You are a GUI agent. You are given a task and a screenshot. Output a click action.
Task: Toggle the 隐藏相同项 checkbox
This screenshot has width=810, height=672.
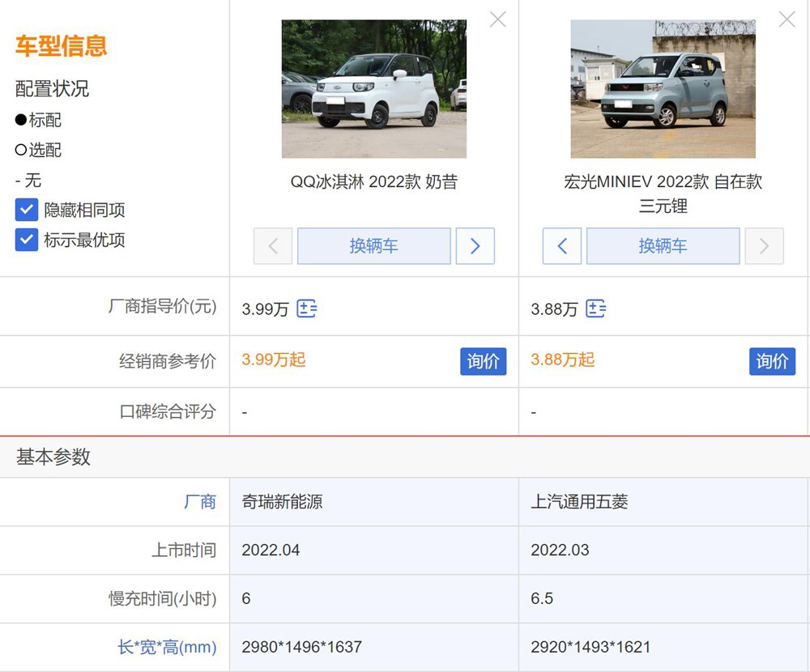pos(25,209)
